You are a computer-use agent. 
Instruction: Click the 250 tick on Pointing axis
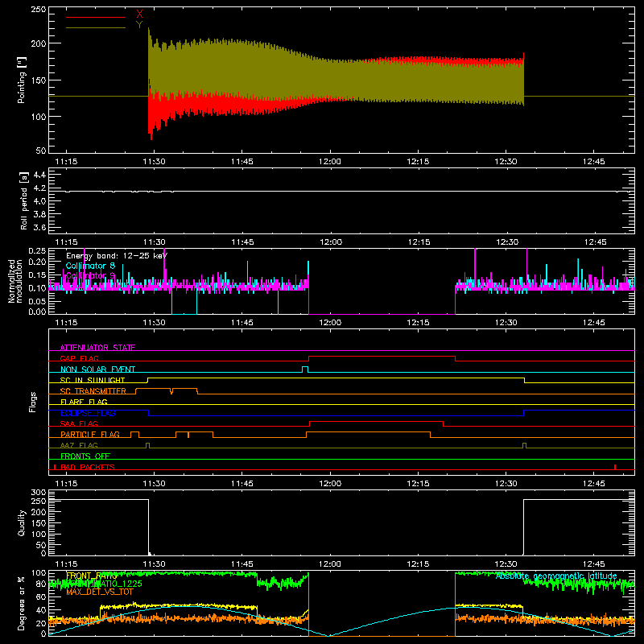(x=38, y=9)
